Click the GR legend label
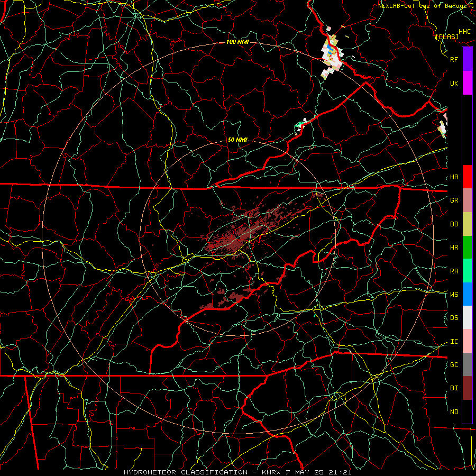Image resolution: width=476 pixels, height=476 pixels. (x=454, y=200)
